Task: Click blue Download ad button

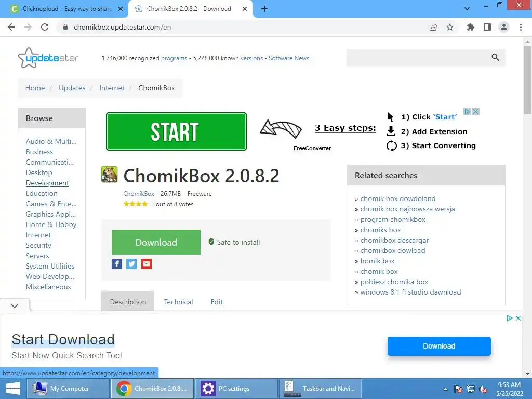Action: 439,346
